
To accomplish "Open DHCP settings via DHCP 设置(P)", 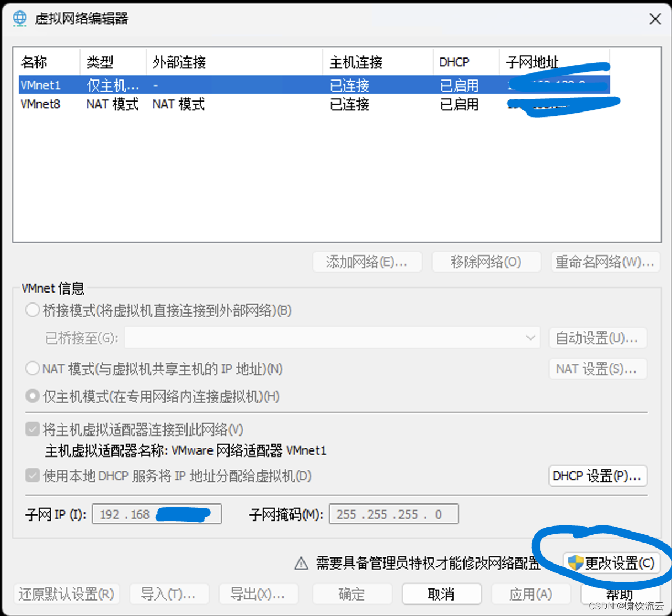I will point(598,476).
